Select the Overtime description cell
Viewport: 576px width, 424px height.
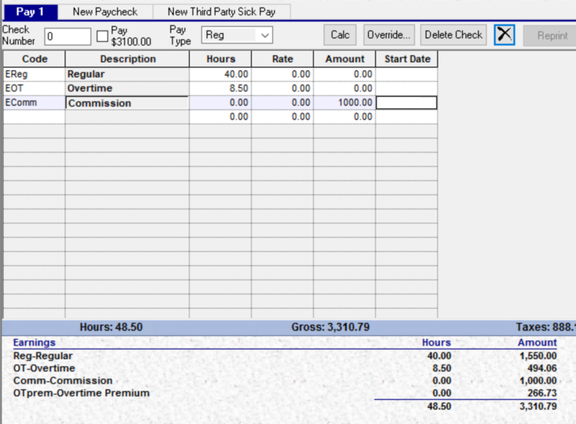click(x=127, y=89)
